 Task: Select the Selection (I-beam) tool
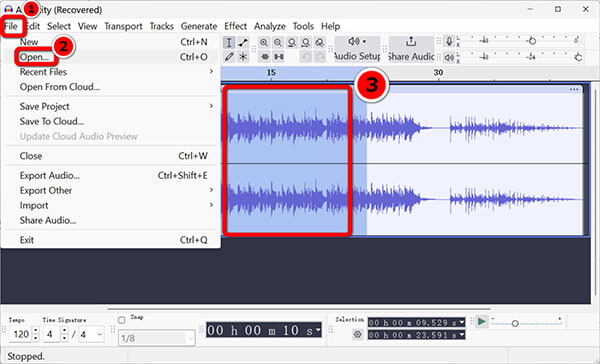click(x=229, y=42)
